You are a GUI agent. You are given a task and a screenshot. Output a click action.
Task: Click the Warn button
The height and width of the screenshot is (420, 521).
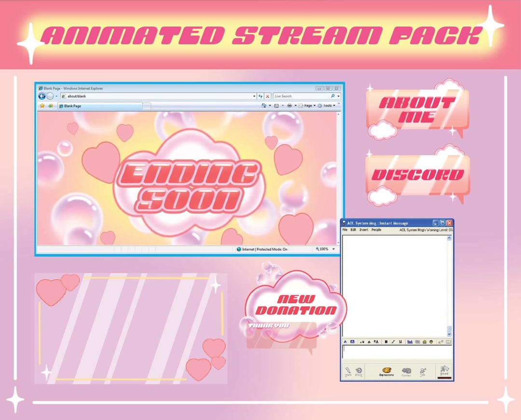pos(348,370)
